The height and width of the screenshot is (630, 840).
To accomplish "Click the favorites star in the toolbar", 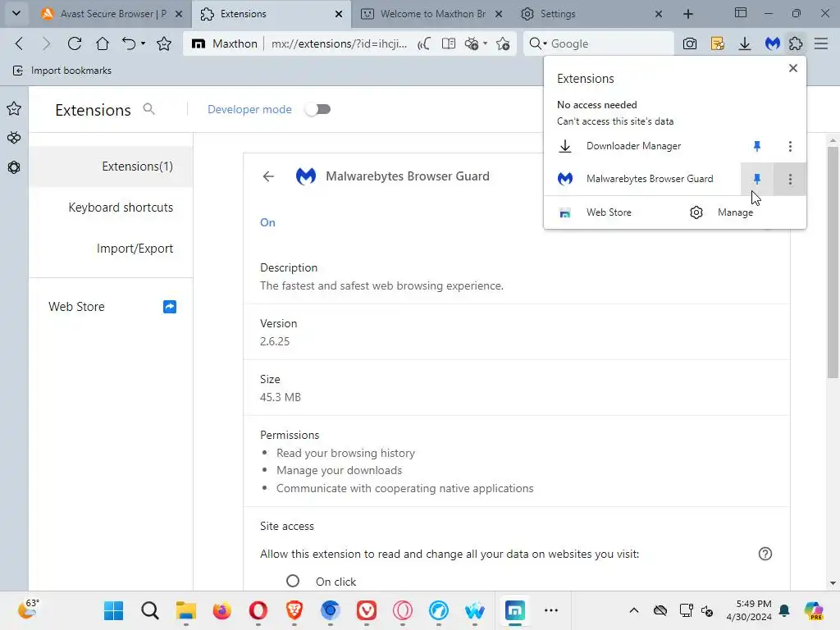I will (164, 43).
